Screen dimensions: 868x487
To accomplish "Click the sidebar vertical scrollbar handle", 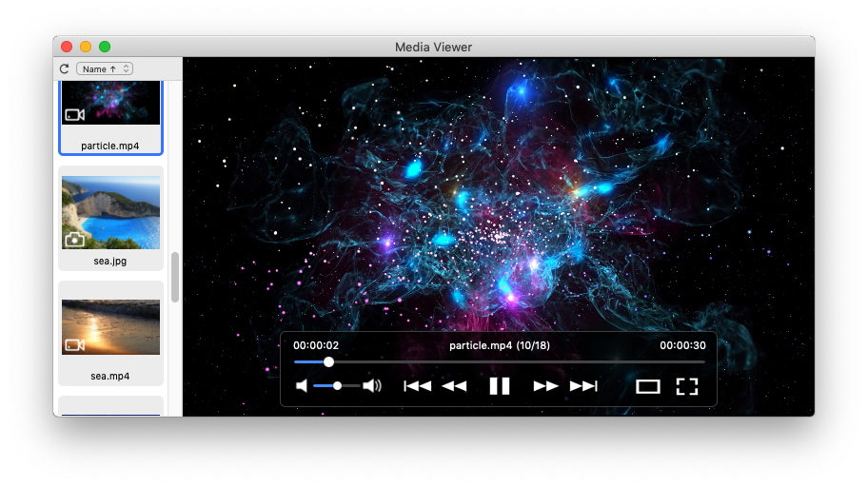I will [175, 277].
